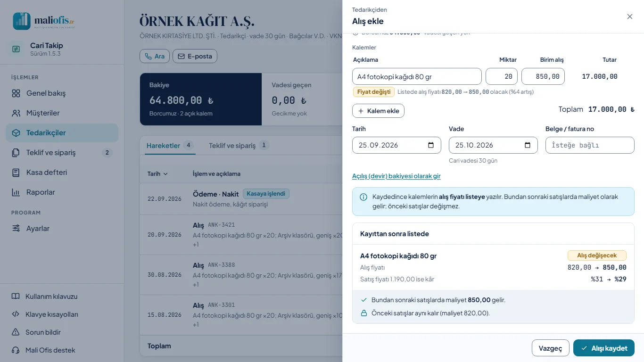
Task: Click the Raporlar bar chart icon
Action: pos(16,192)
